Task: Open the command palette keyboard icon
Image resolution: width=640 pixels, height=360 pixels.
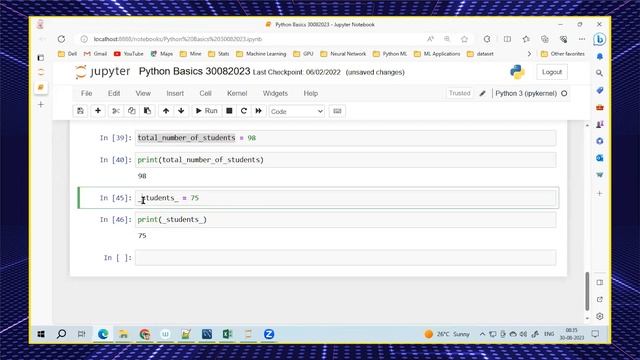Action: click(x=337, y=111)
